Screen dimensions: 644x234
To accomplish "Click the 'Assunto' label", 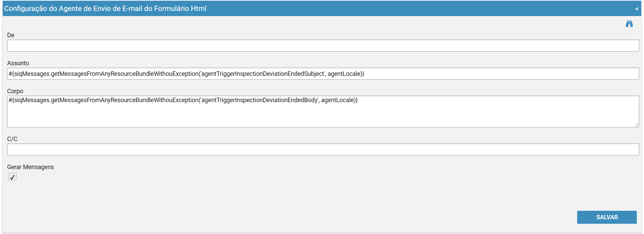I will (x=18, y=63).
